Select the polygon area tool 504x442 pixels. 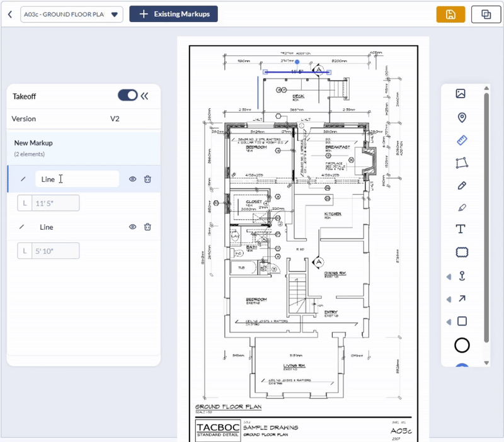(x=461, y=163)
